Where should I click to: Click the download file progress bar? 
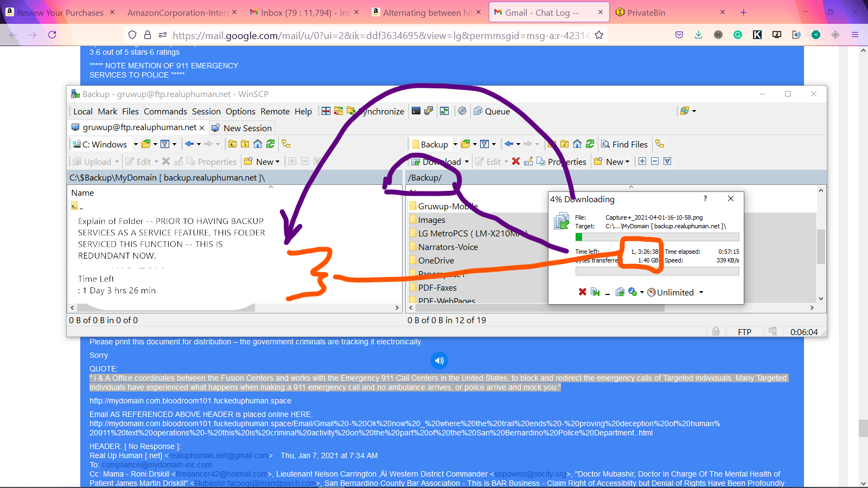657,237
